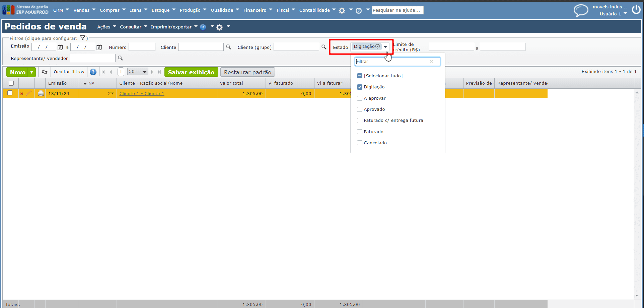Check the Faturado state checkbox
Viewport: 644px width, 308px height.
pyautogui.click(x=360, y=132)
